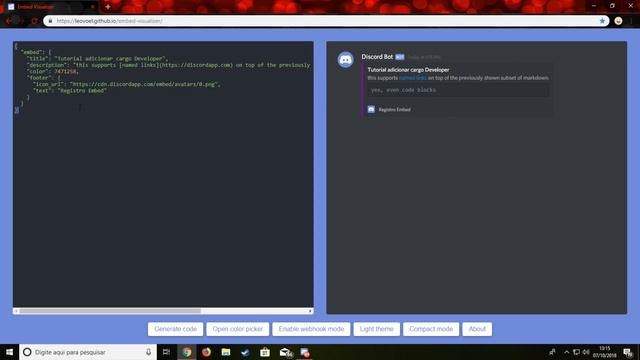The height and width of the screenshot is (360, 640).
Task: Switch to Light theme
Action: (377, 329)
